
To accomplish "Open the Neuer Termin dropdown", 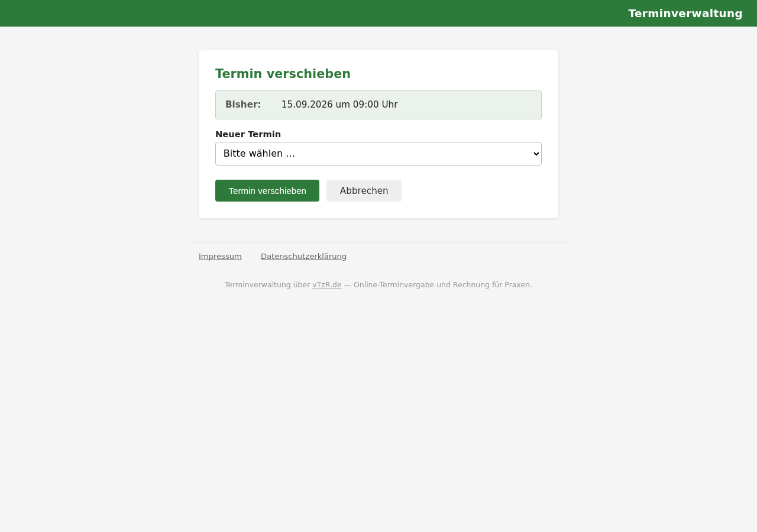I will pyautogui.click(x=378, y=154).
